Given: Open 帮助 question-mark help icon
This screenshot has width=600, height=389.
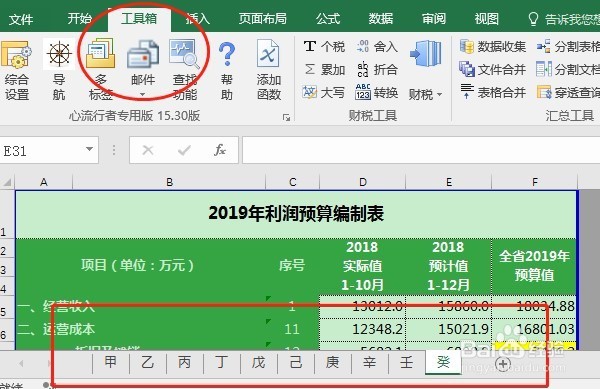Looking at the screenshot, I should (x=227, y=55).
